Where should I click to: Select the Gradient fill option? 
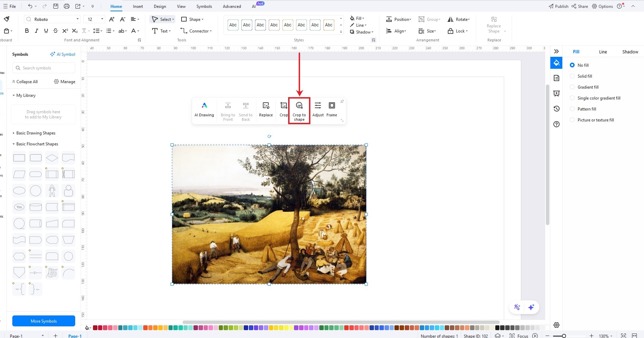584,87
